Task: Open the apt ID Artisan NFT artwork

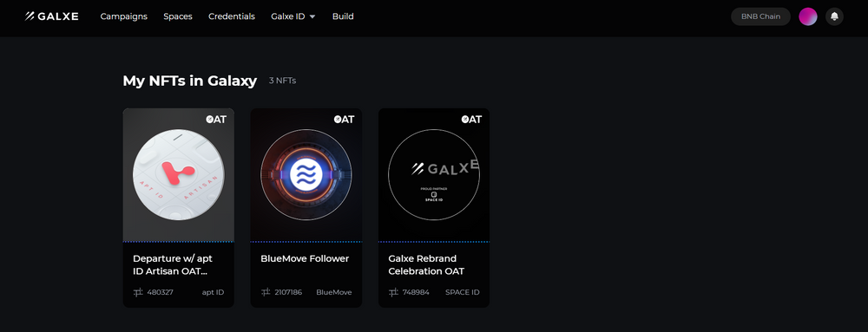Action: click(x=178, y=174)
